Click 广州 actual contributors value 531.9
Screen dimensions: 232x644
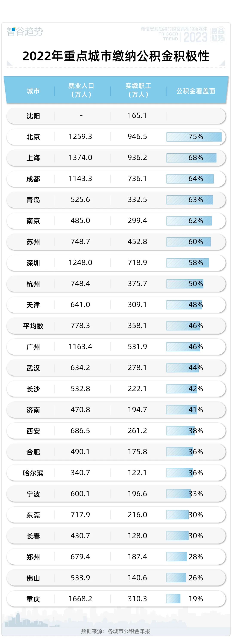click(x=137, y=346)
